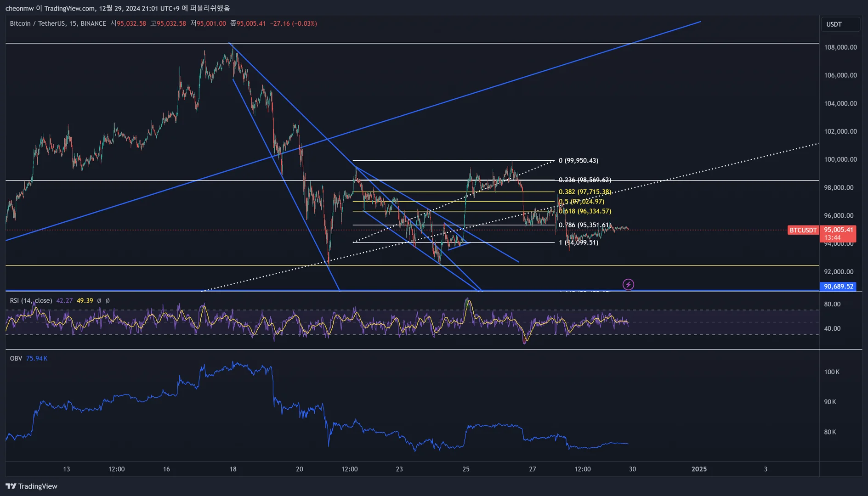The height and width of the screenshot is (496, 868).
Task: Click the 2025 year label on time axis
Action: point(699,469)
